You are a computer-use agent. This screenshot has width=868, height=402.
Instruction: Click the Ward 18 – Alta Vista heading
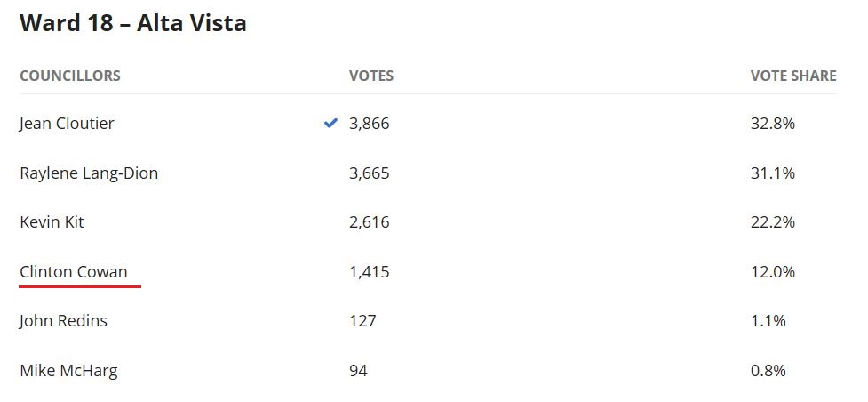[x=133, y=23]
